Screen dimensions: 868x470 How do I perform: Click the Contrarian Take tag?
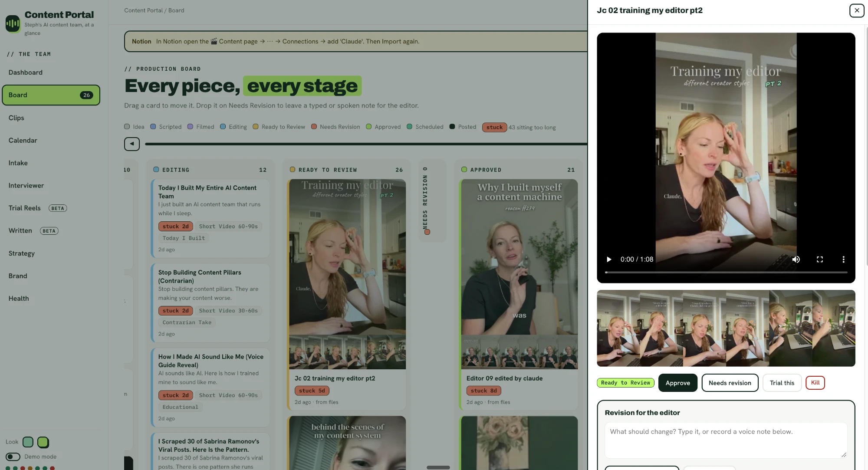187,322
